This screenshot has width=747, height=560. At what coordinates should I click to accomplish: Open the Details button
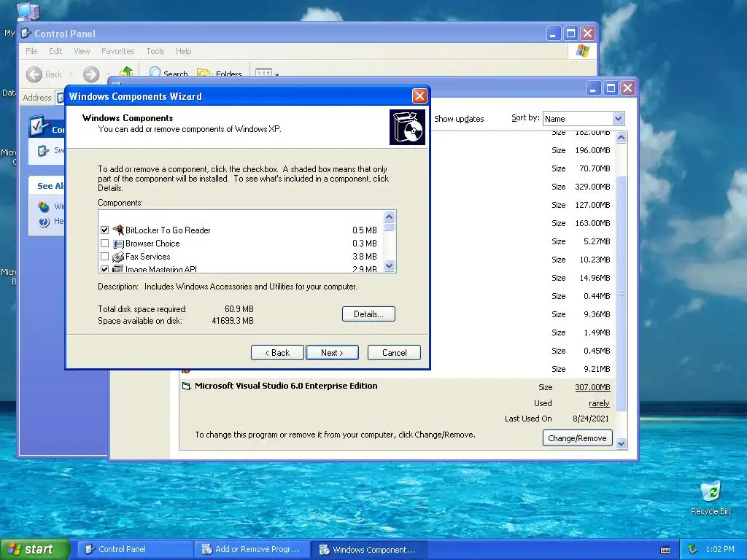coord(368,314)
